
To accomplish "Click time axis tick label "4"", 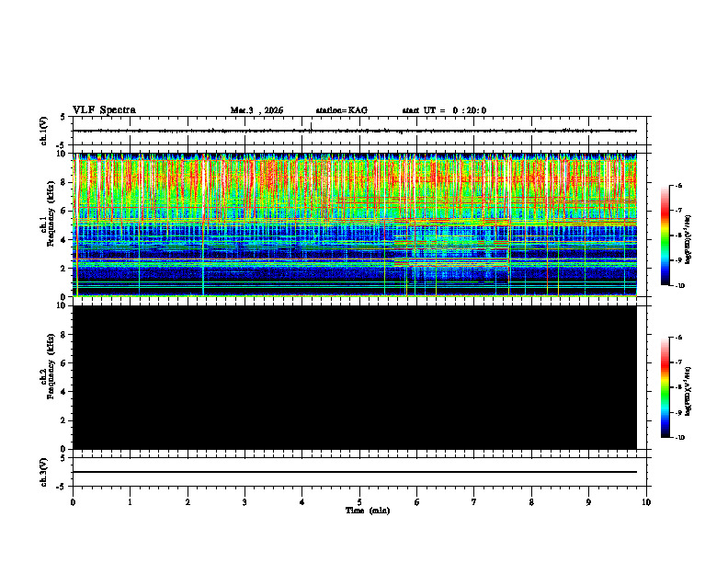I will pos(302,502).
